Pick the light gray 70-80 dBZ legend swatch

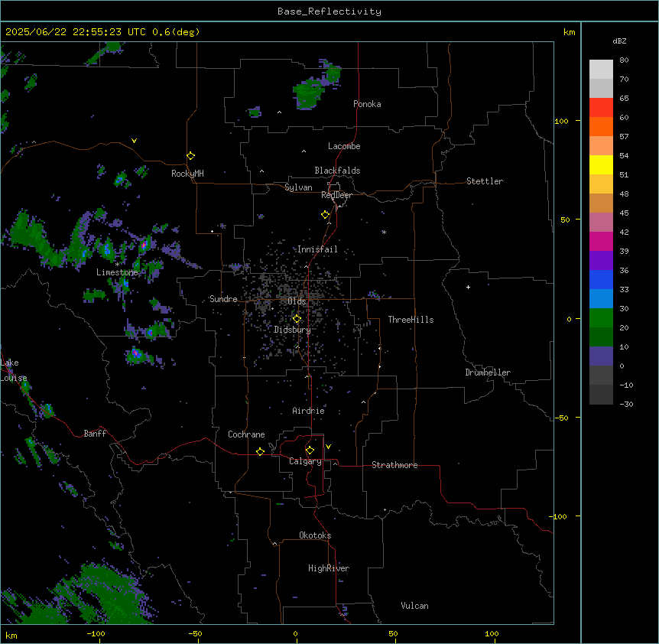601,70
